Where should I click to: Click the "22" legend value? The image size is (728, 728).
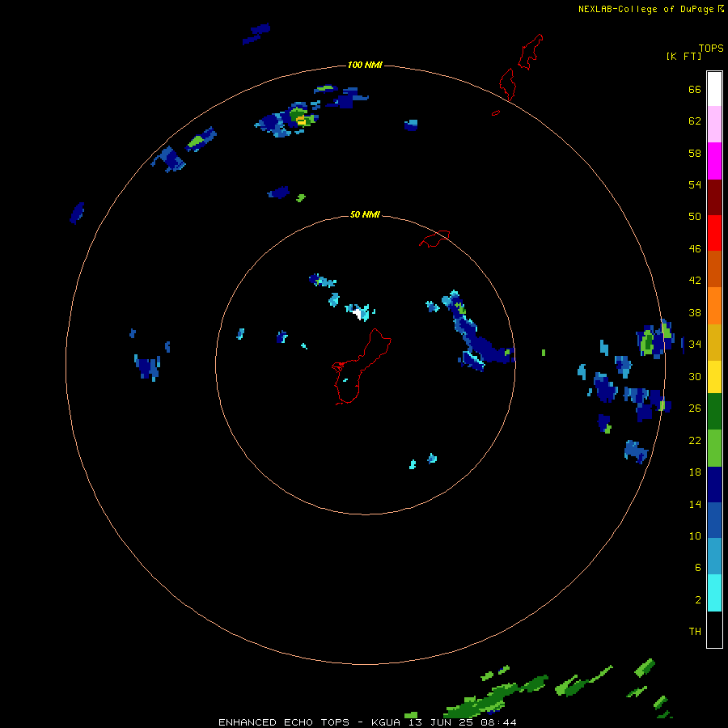pos(695,440)
